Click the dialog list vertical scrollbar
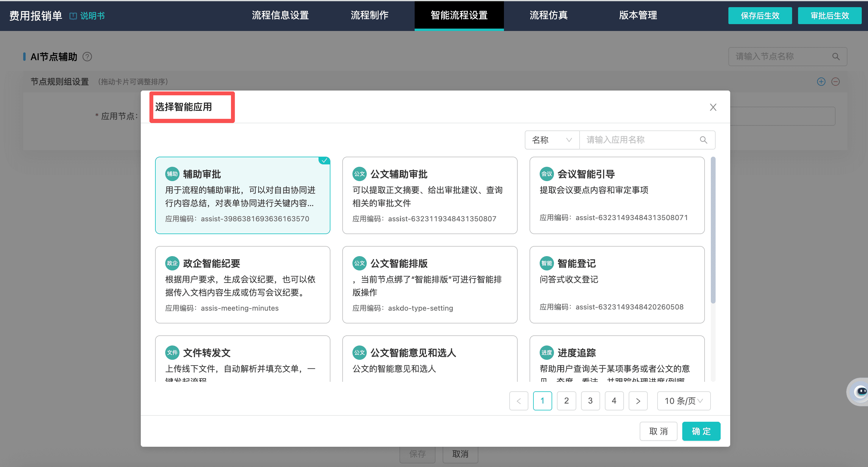The image size is (868, 467). [713, 230]
